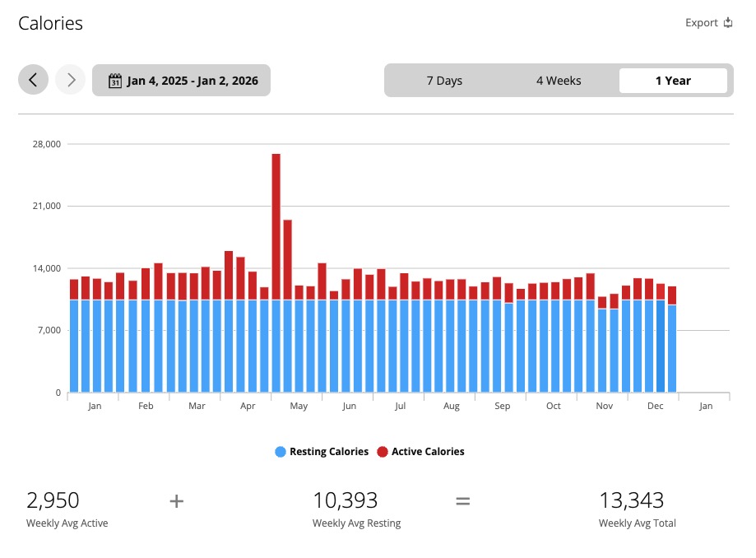Toggle Active Calories series label
Screen dimensions: 756x558
click(x=428, y=452)
